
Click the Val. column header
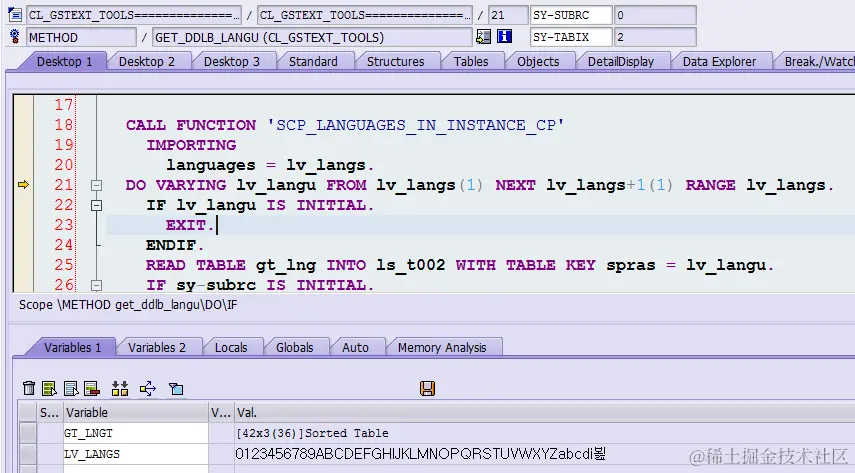click(545, 412)
